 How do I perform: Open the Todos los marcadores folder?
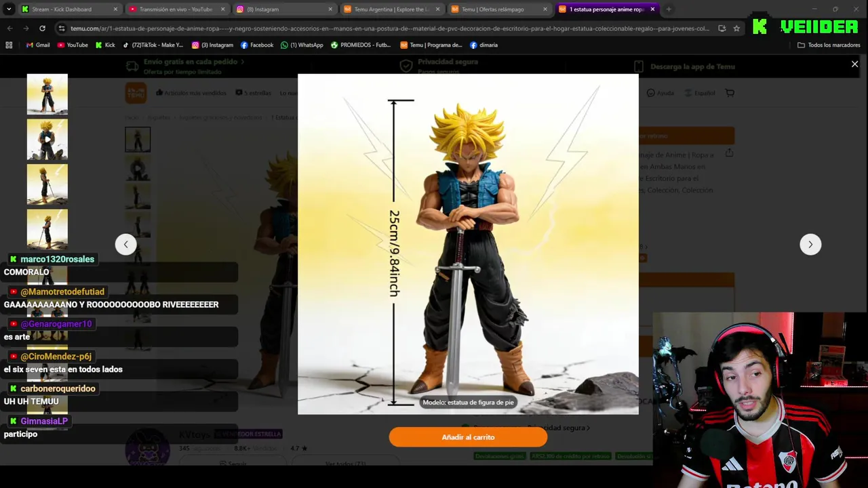tap(829, 45)
